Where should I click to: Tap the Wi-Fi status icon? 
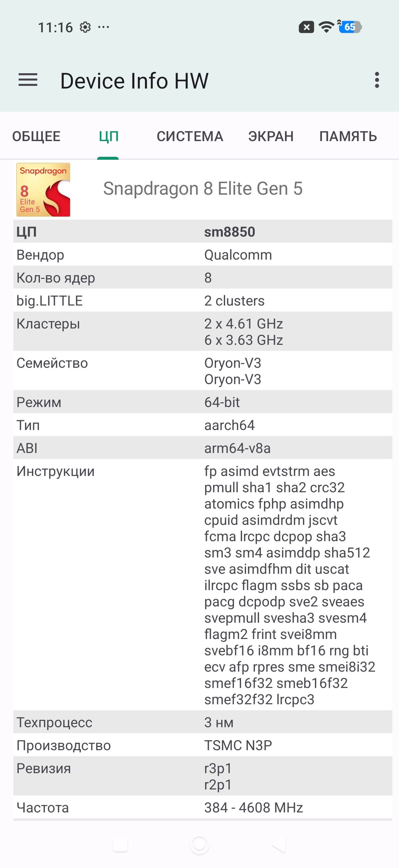pos(326,27)
